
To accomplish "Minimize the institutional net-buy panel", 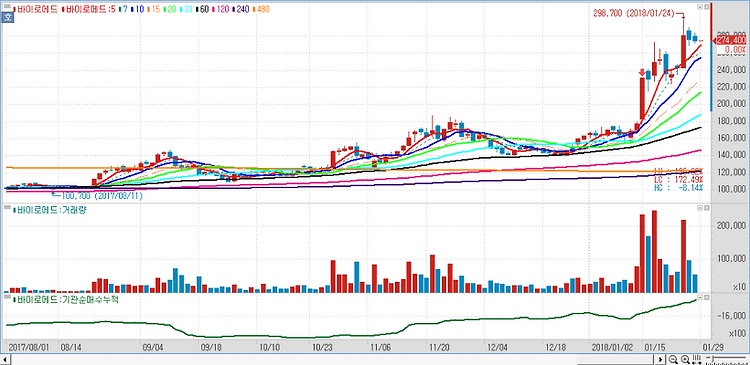I will pyautogui.click(x=700, y=298).
